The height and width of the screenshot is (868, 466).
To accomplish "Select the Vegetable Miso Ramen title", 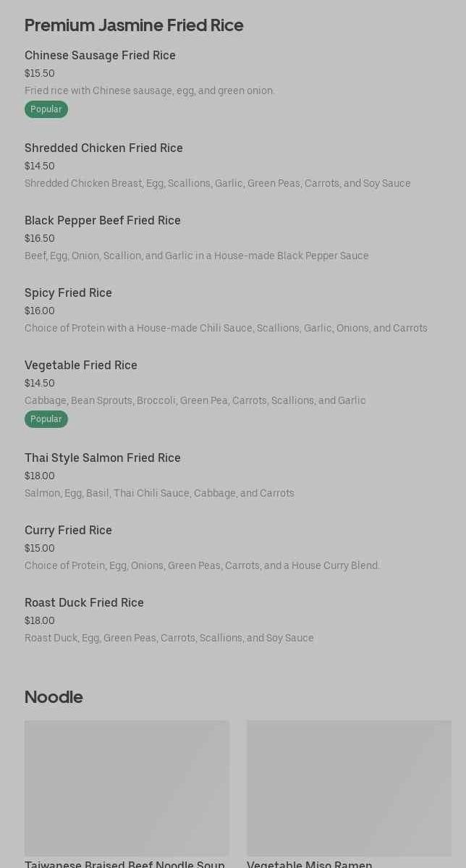I will tap(310, 864).
